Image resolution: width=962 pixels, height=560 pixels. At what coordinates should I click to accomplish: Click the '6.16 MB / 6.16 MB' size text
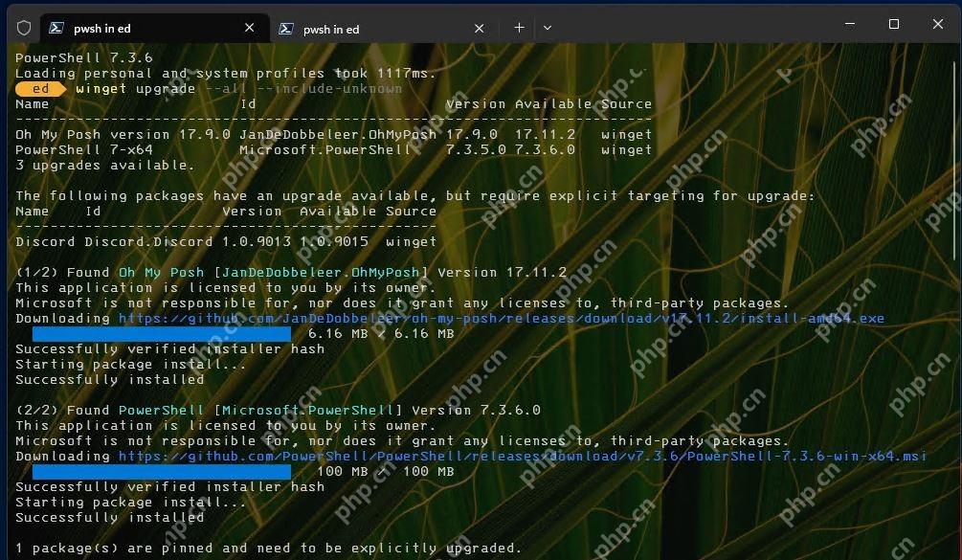point(381,334)
